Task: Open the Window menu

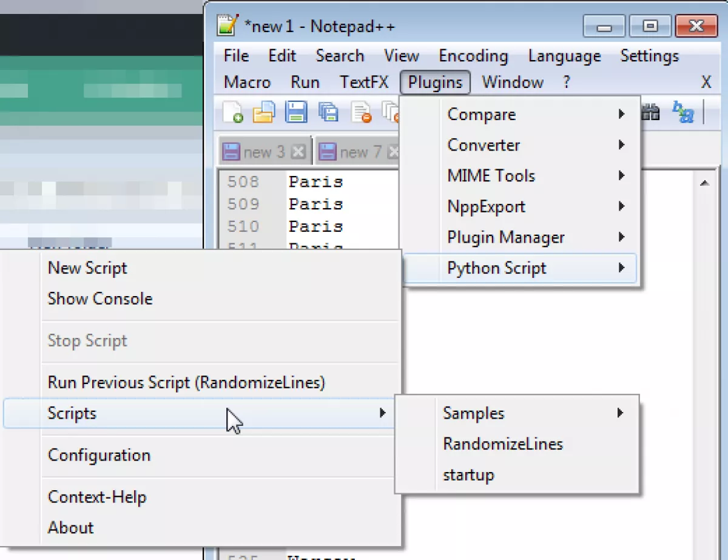Action: [513, 83]
